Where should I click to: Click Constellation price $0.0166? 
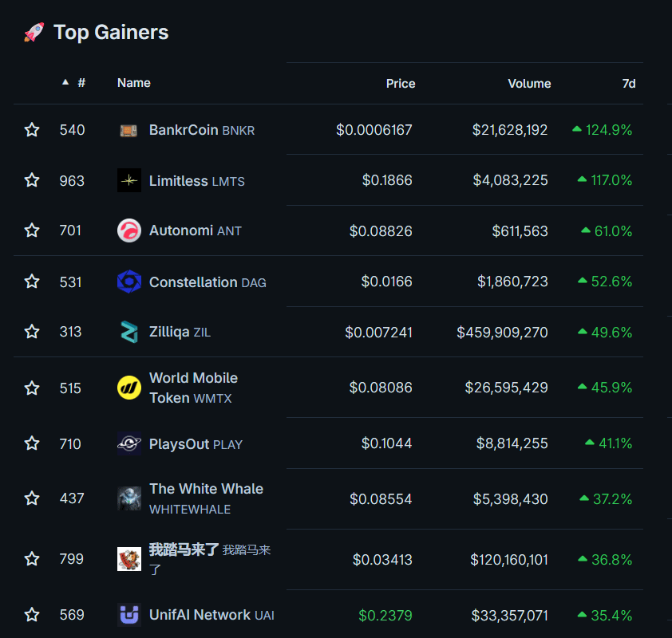tap(386, 282)
